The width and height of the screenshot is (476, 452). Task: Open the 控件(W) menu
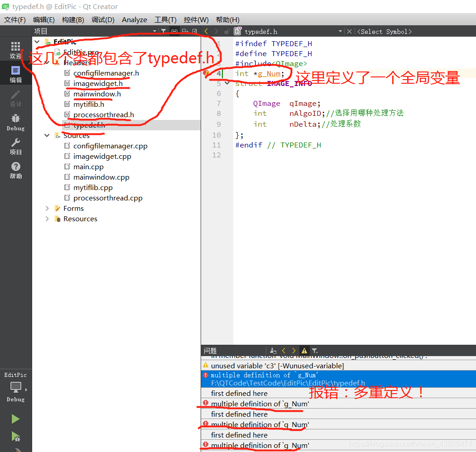196,20
